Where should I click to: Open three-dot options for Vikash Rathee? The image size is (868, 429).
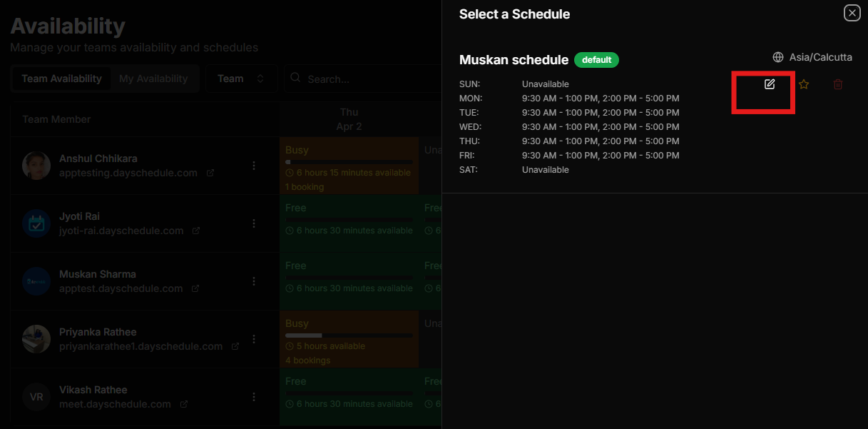point(254,397)
